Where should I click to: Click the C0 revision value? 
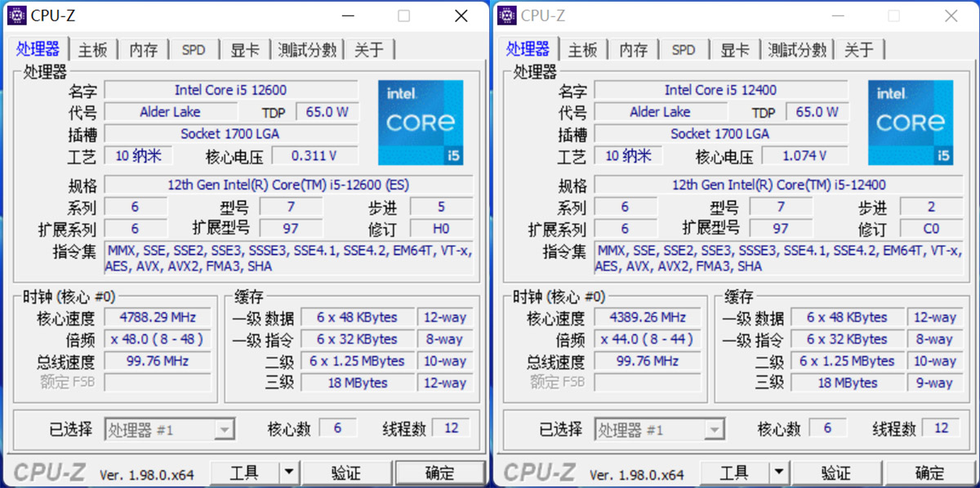(931, 229)
